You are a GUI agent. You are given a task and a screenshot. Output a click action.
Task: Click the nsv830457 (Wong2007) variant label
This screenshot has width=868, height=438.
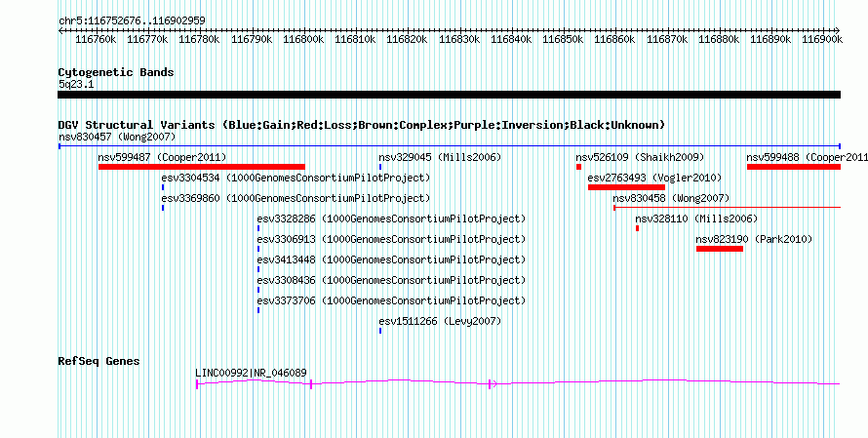(117, 137)
